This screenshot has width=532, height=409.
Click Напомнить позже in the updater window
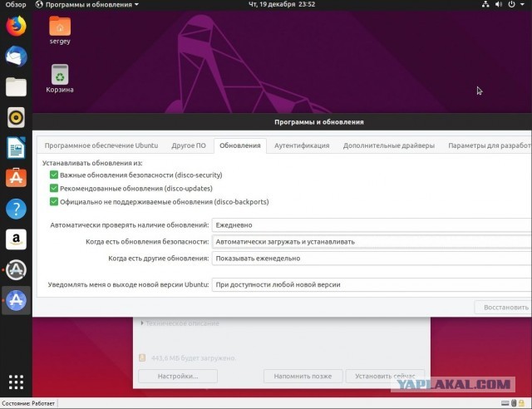click(x=303, y=376)
